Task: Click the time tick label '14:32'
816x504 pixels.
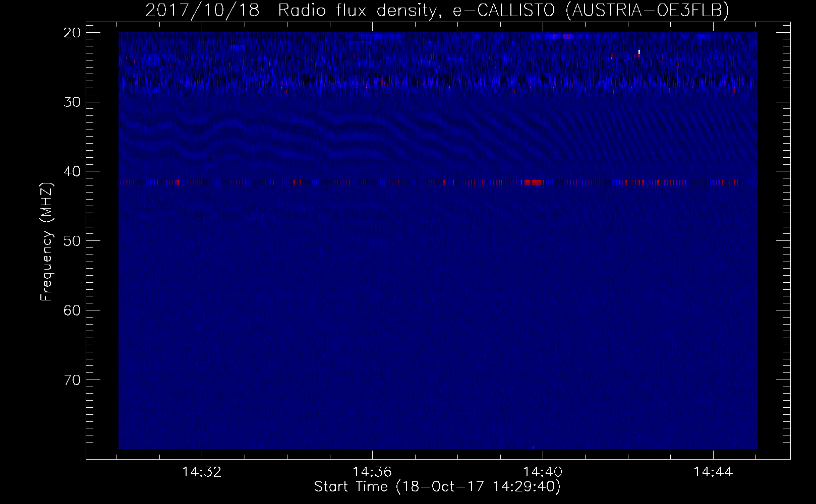Action: point(202,472)
